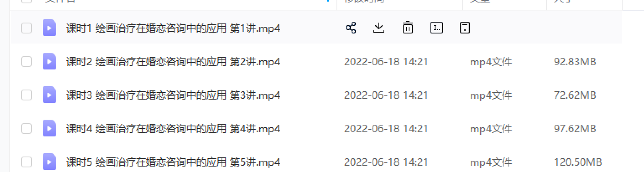644x172 pixels.
Task: Open the 课时5 第5讲.mp4 file name
Action: click(173, 162)
